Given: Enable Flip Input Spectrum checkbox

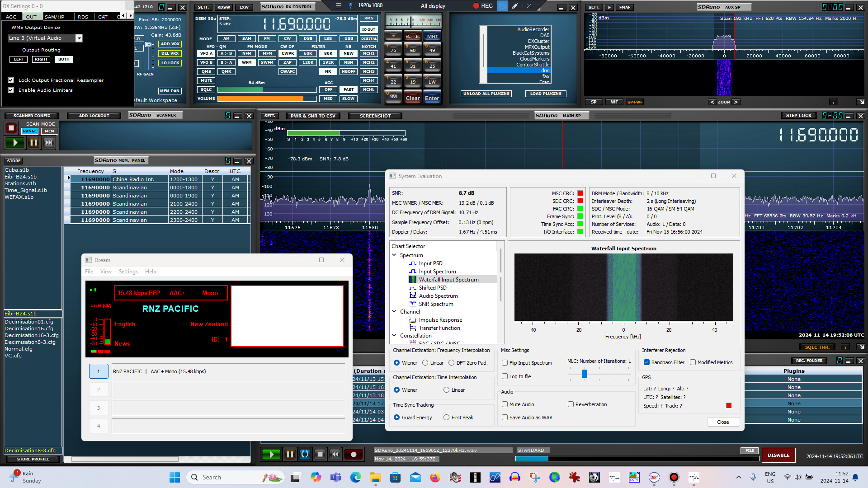Looking at the screenshot, I should [x=505, y=363].
